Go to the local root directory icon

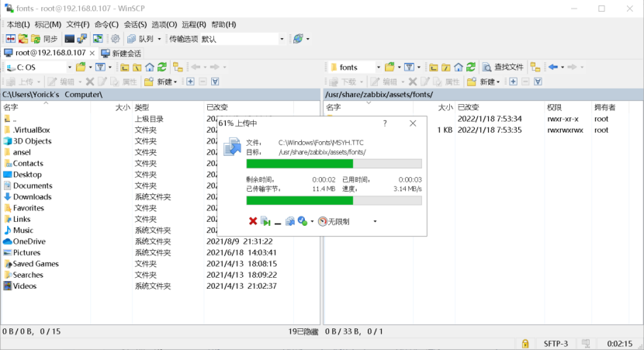(137, 67)
